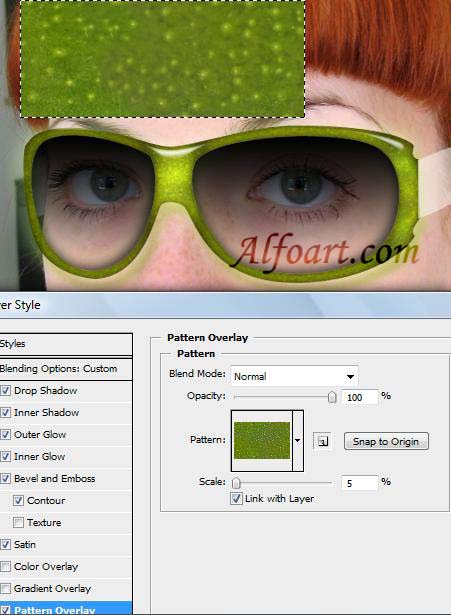Click the Scale value field showing 5
The image size is (451, 615).
360,483
